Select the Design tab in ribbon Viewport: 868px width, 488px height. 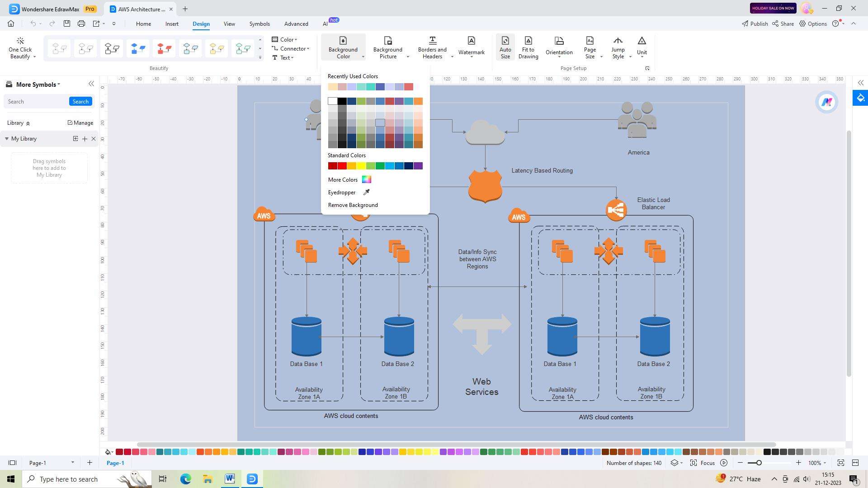(201, 24)
